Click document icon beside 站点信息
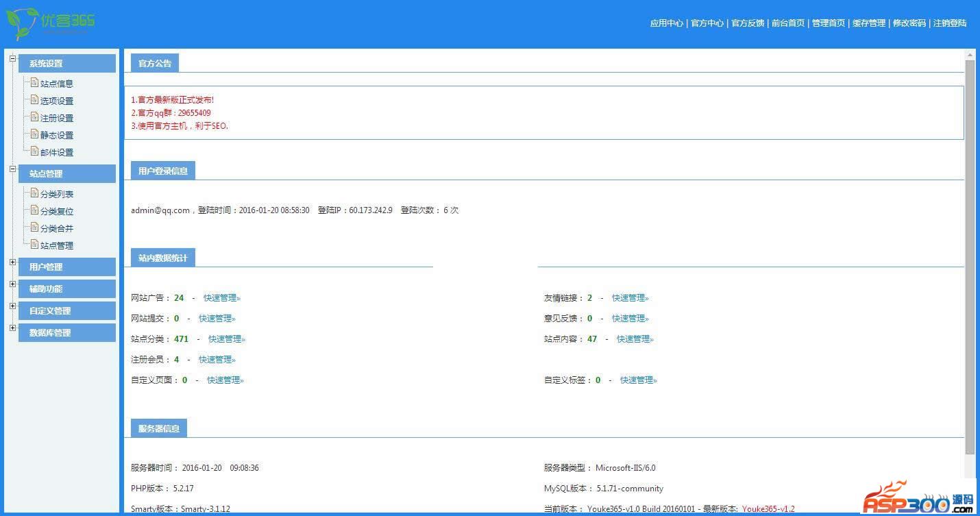The image size is (980, 516). [34, 82]
